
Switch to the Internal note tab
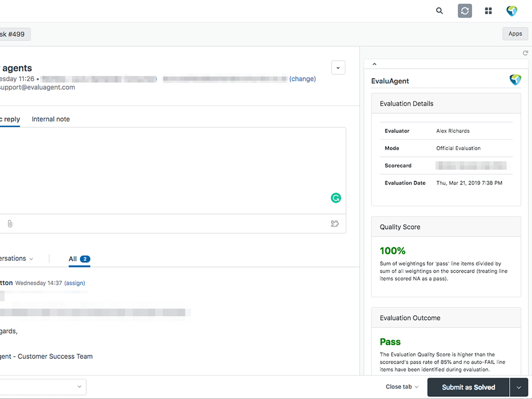[50, 119]
